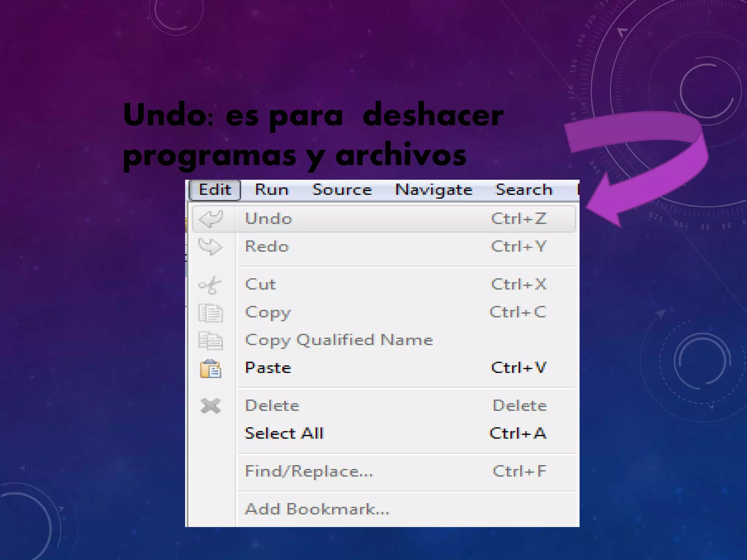The height and width of the screenshot is (560, 747).
Task: Click the Delete key shortcut label
Action: click(x=519, y=406)
